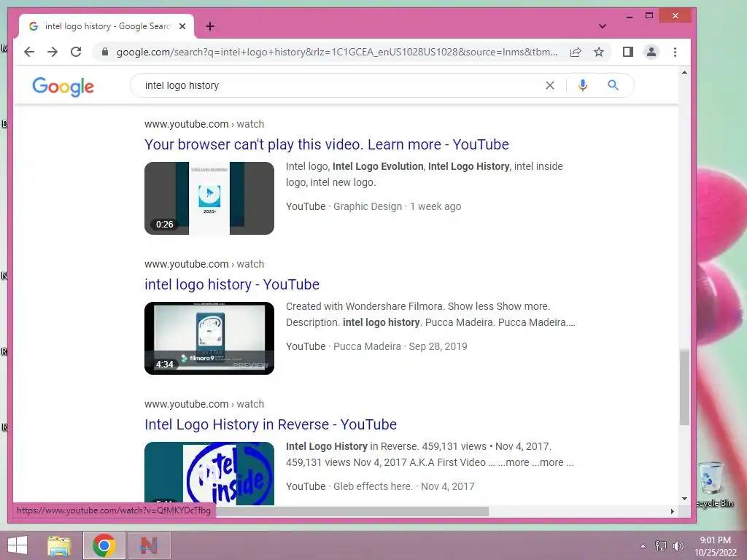747x560 pixels.
Task: Click the network tray icon
Action: (x=661, y=545)
